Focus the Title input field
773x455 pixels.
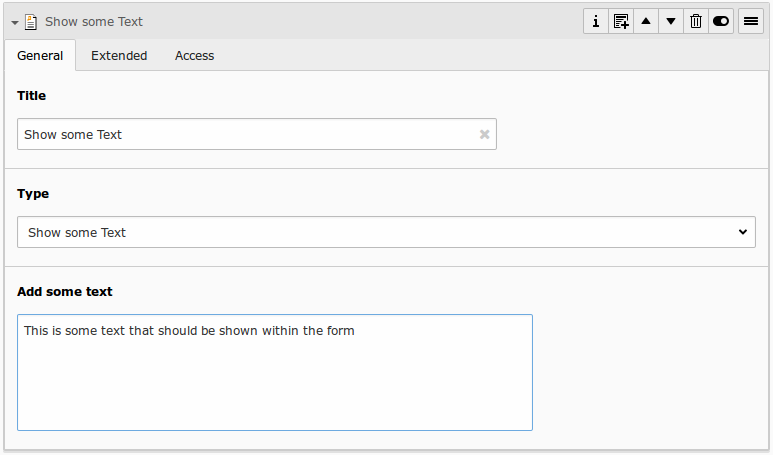click(x=245, y=134)
